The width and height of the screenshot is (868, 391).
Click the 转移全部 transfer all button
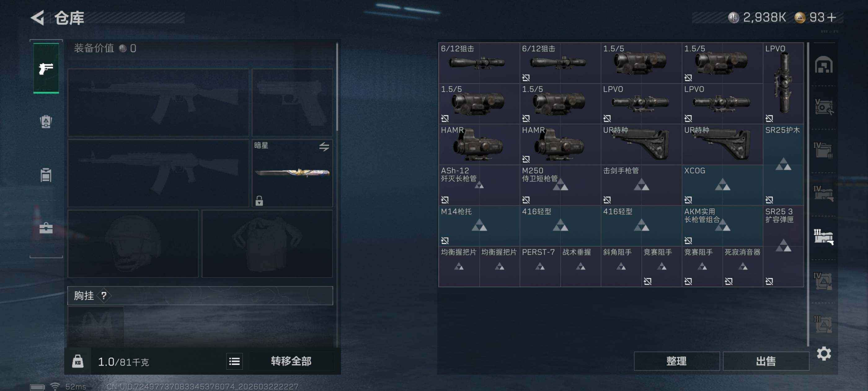(291, 361)
